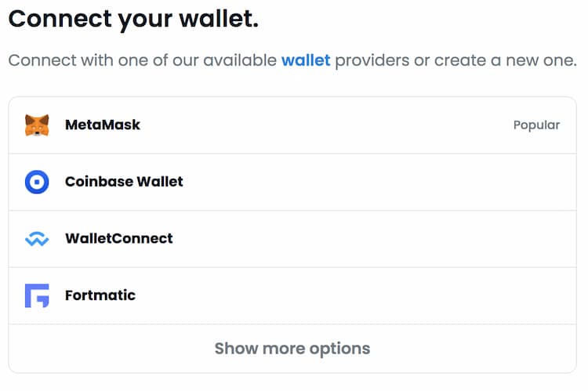Click the Fortmatic logo icon

(x=37, y=295)
